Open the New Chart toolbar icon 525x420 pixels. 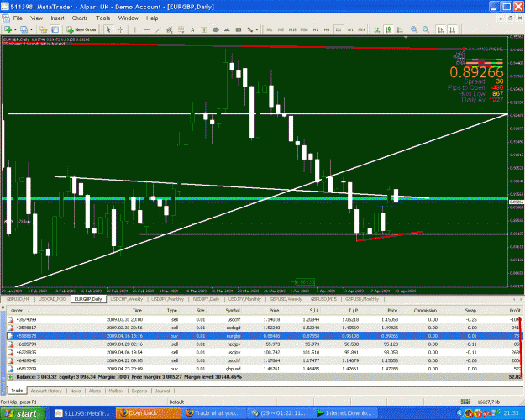(x=8, y=29)
